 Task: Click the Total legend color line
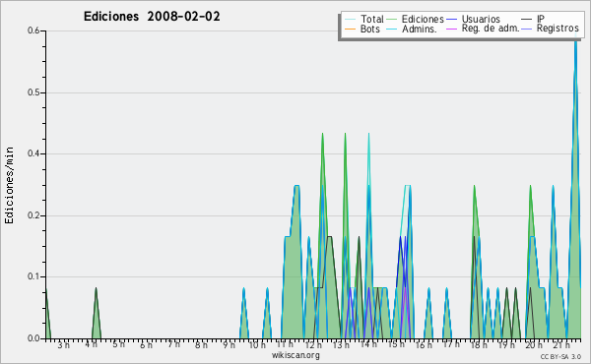[x=350, y=20]
